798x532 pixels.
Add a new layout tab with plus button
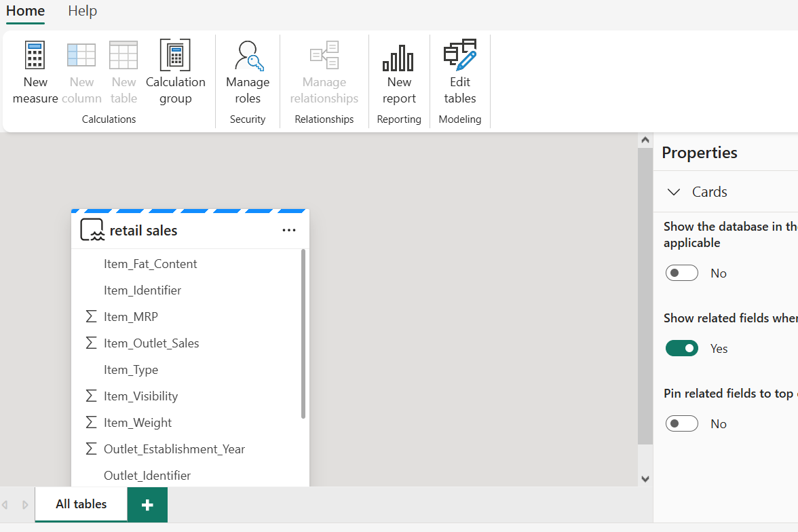[x=147, y=504]
